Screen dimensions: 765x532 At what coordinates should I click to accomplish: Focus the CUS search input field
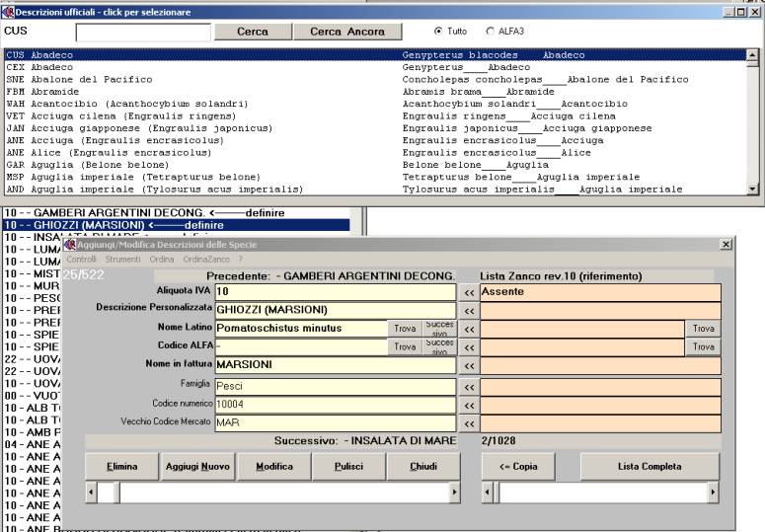pos(143,33)
